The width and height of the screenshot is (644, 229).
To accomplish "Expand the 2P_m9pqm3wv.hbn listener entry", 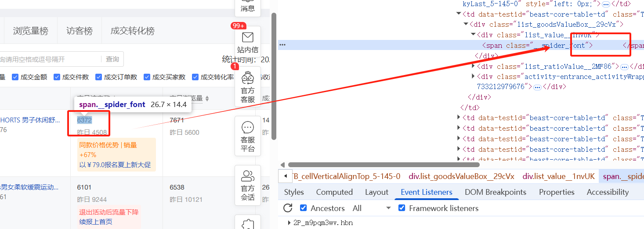I will point(289,223).
